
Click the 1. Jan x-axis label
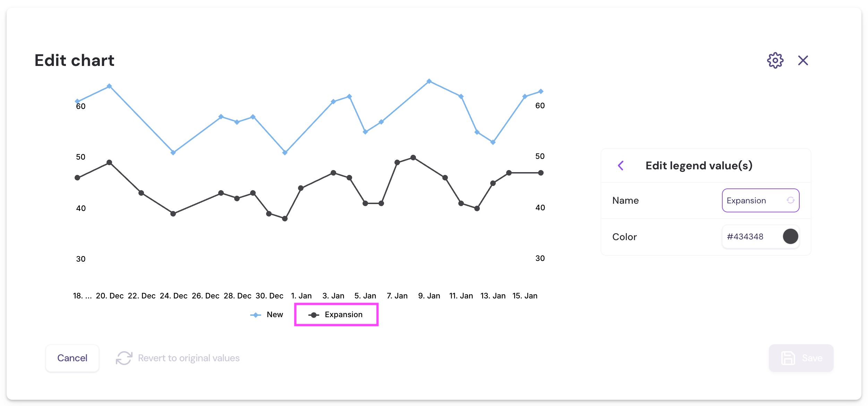click(301, 296)
